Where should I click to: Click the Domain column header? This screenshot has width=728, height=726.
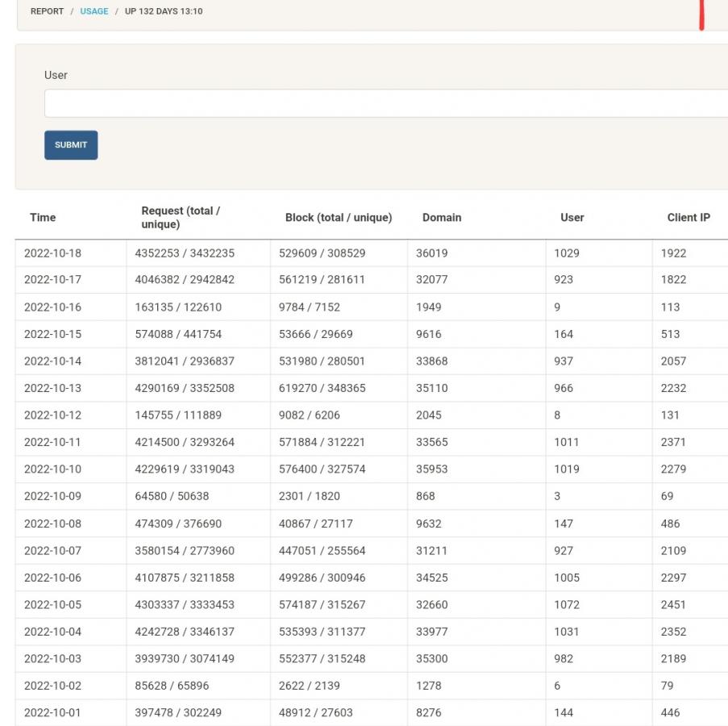pyautogui.click(x=442, y=217)
